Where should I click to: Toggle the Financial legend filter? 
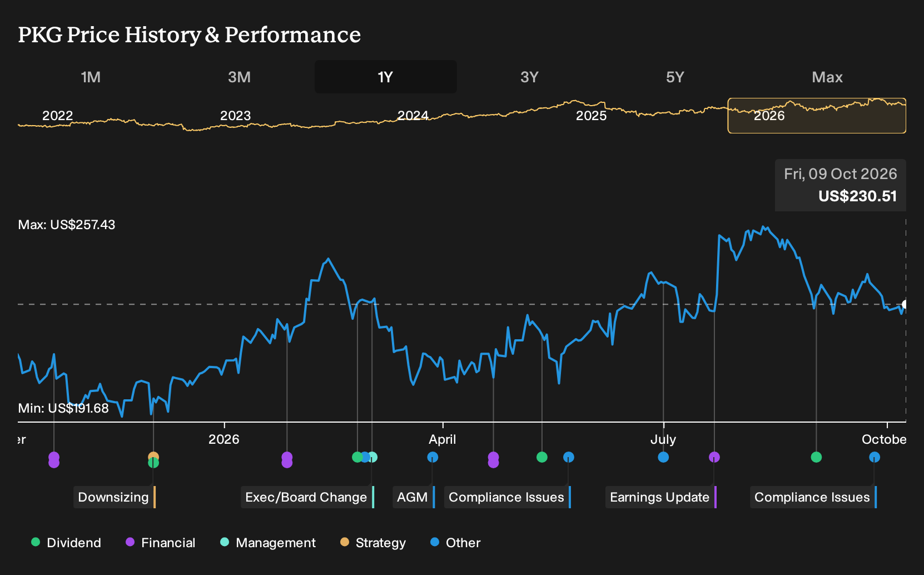pos(161,543)
